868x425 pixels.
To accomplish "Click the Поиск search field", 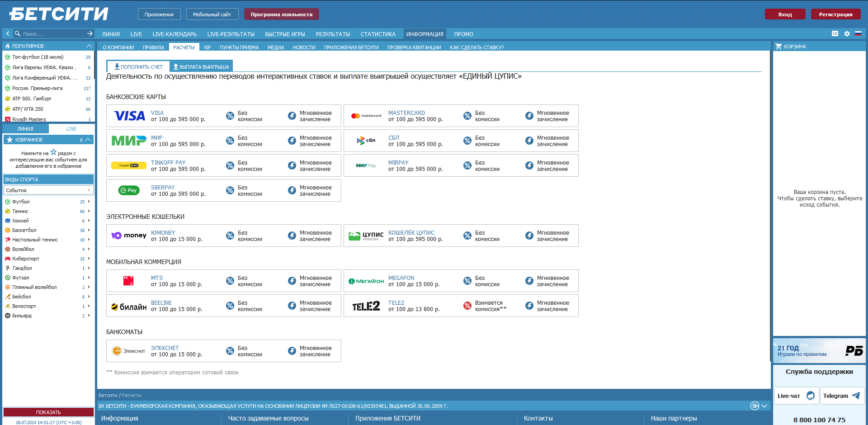I will pyautogui.click(x=53, y=33).
